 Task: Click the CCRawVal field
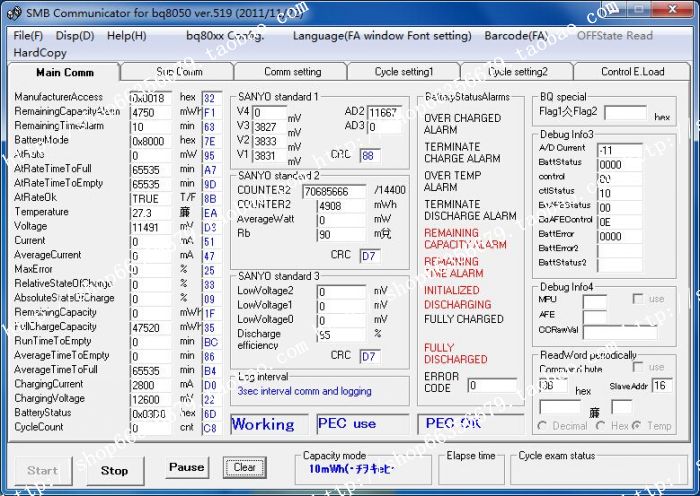pos(620,332)
